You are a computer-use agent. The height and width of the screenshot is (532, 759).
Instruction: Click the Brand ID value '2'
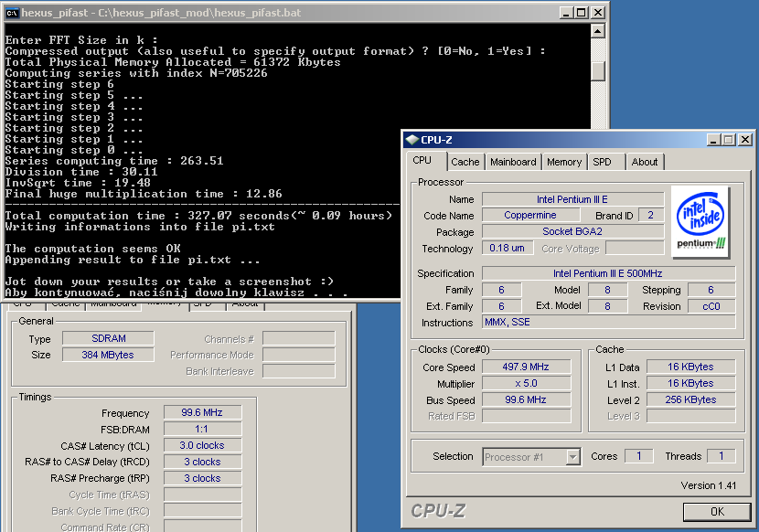(x=651, y=215)
